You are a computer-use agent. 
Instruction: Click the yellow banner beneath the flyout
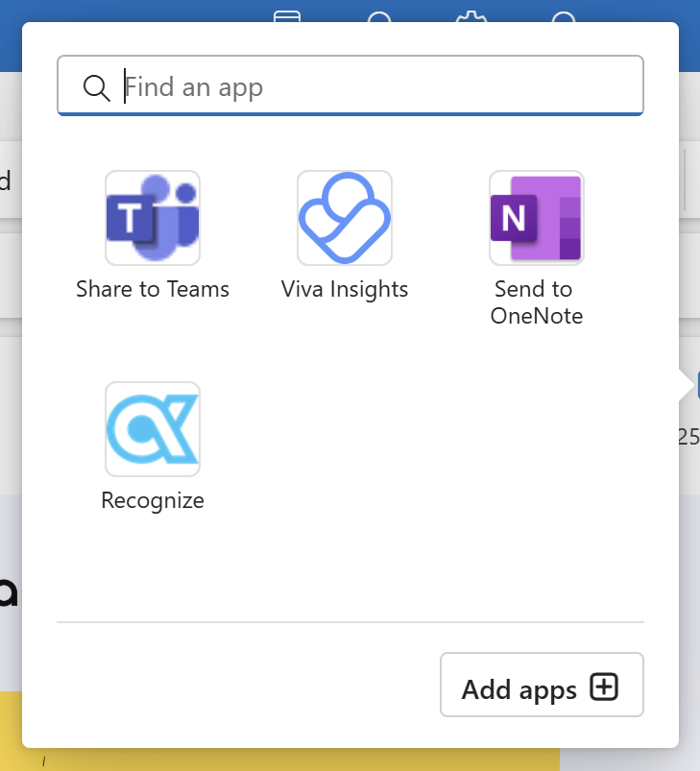point(288,759)
